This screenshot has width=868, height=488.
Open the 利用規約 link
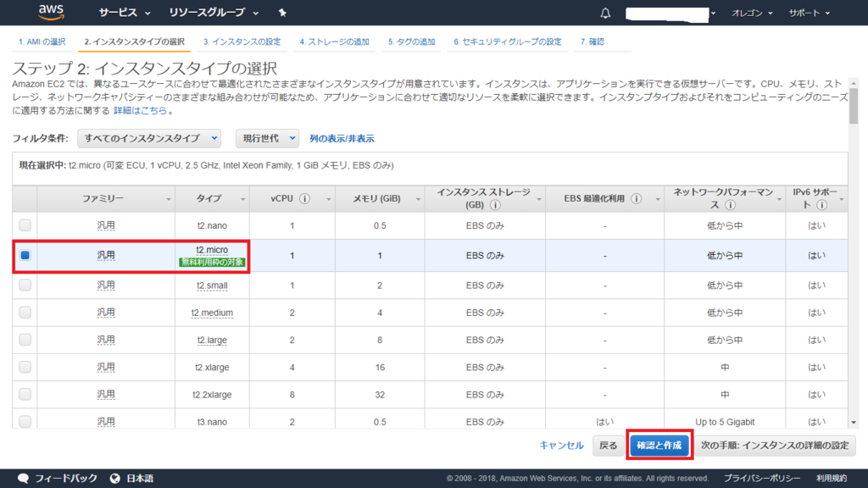tap(832, 479)
